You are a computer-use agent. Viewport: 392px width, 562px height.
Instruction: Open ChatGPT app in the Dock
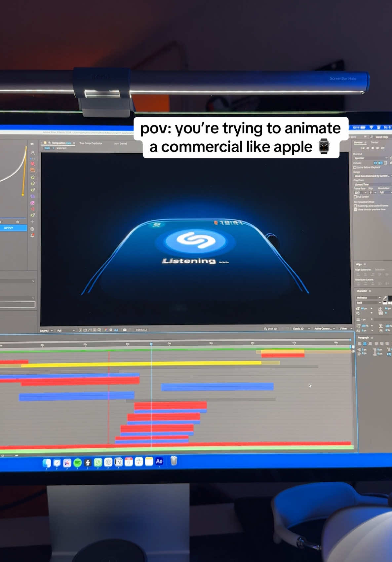(108, 462)
